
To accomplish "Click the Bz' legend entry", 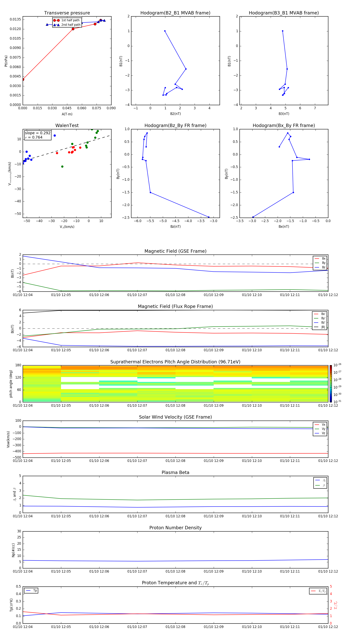I will pos(320,323).
